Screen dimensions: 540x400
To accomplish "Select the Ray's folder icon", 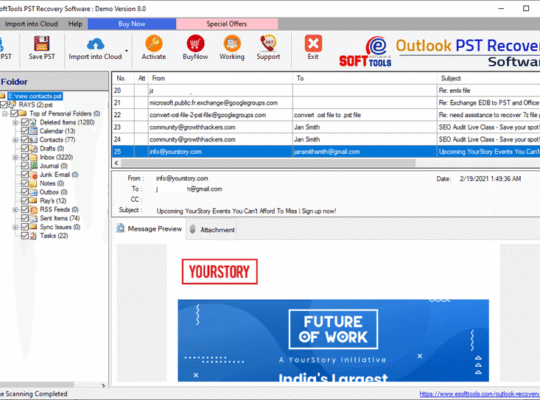I will 33,201.
